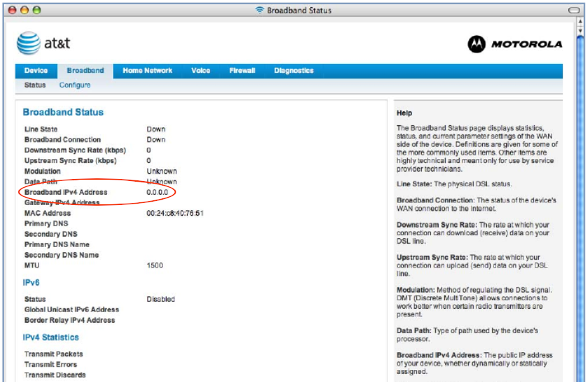Toggle the toolbar pill button in title bar
The image size is (588, 382).
click(x=573, y=11)
